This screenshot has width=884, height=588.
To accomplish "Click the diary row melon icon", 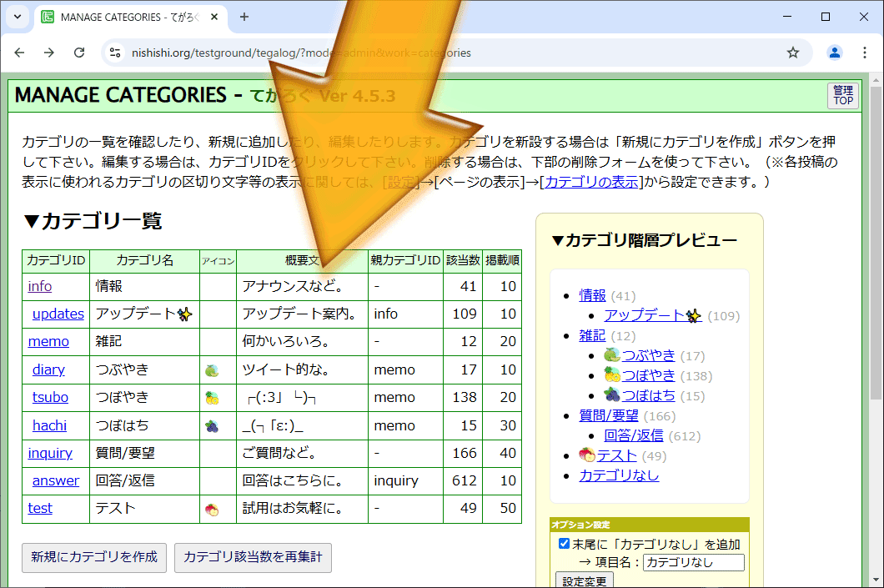I will click(212, 370).
